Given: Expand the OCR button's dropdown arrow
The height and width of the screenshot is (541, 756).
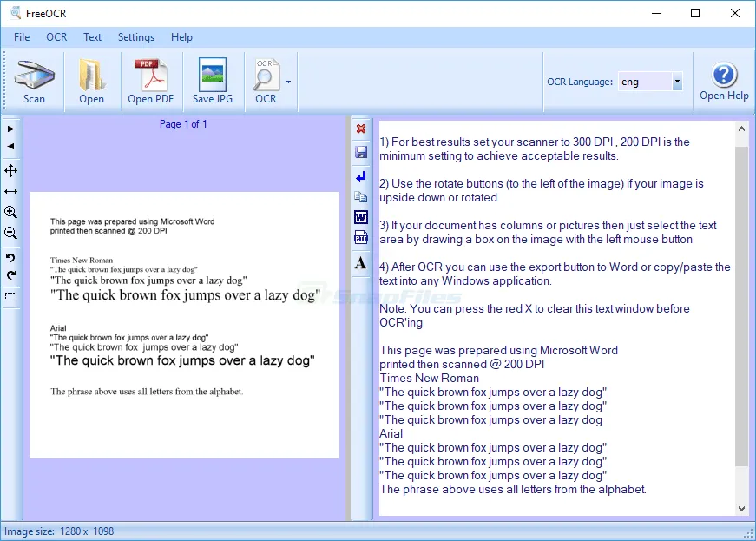Looking at the screenshot, I should point(288,82).
